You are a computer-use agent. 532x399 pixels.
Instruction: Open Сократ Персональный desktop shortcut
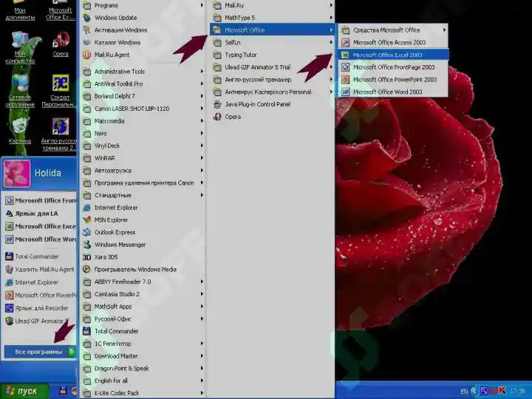point(60,91)
